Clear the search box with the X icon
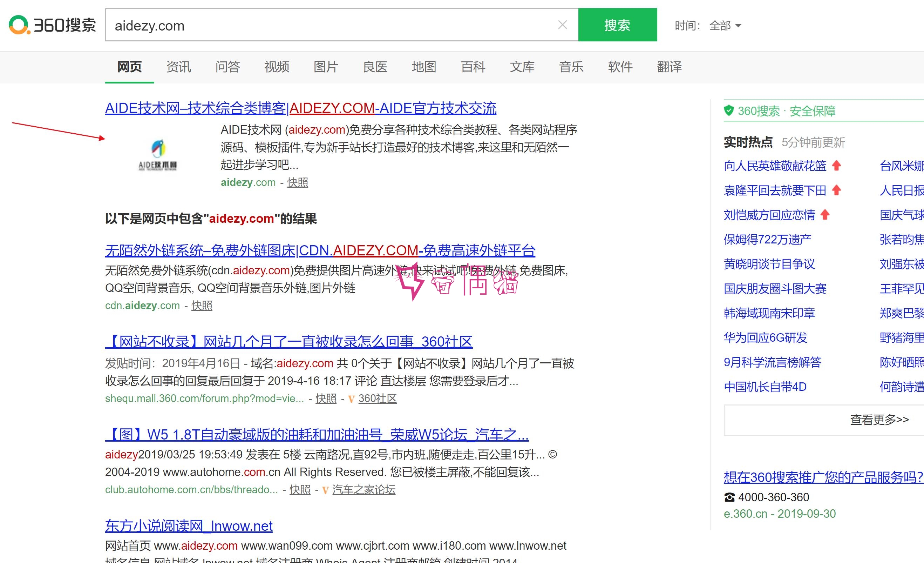The image size is (924, 563). 562,25
